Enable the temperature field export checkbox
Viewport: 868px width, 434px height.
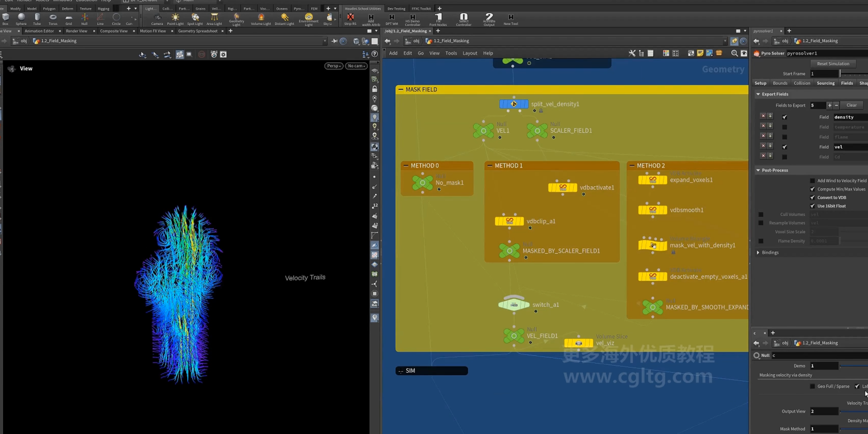pos(784,127)
